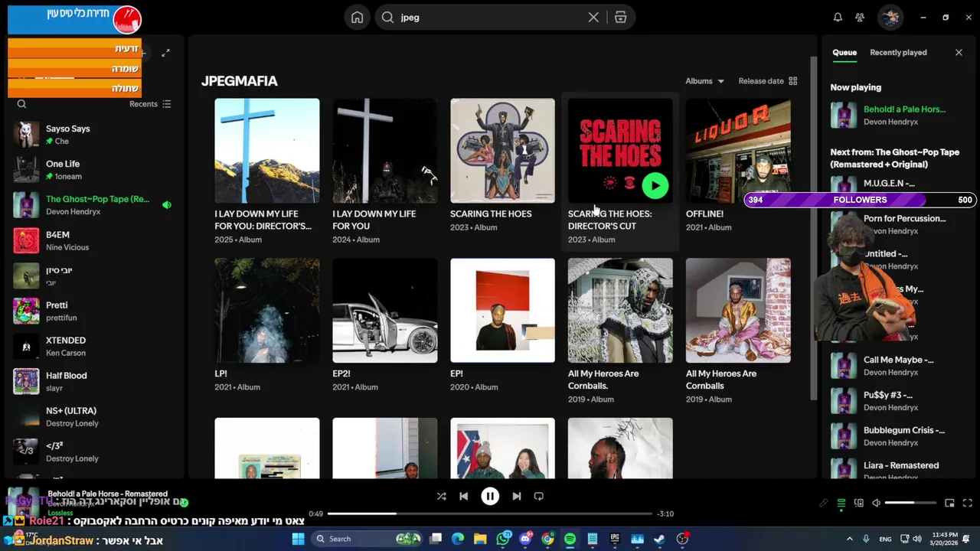Switch to the Queue tab
The height and width of the screenshot is (551, 980).
844,53
